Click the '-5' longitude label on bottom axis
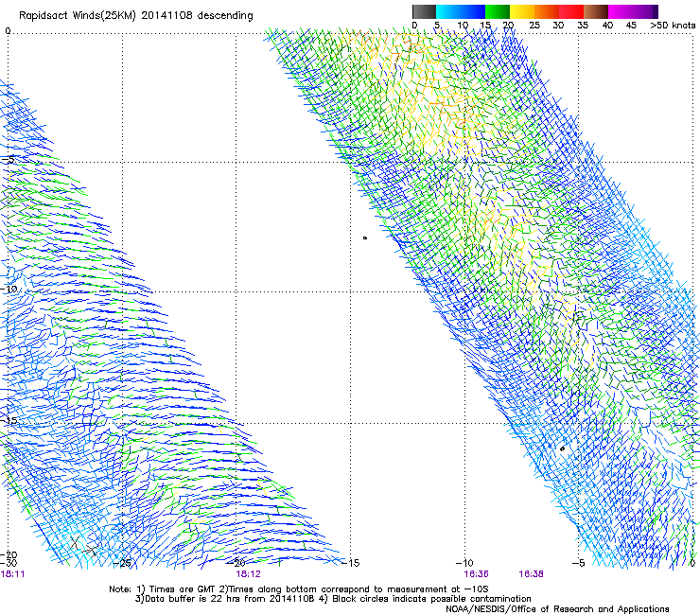 (578, 563)
